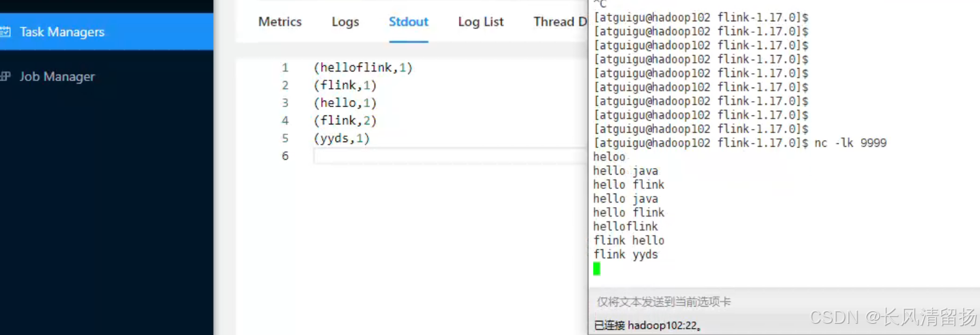Click the send-text input bar below terminal

point(784,302)
